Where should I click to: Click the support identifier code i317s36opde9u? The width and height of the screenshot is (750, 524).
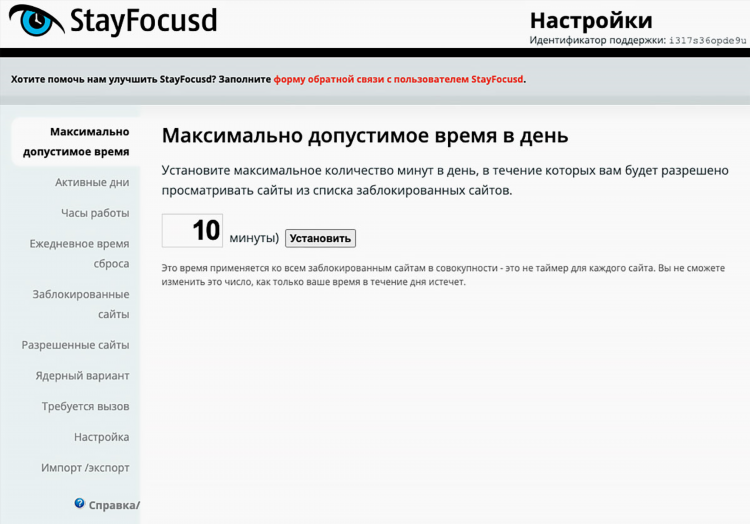pos(707,41)
